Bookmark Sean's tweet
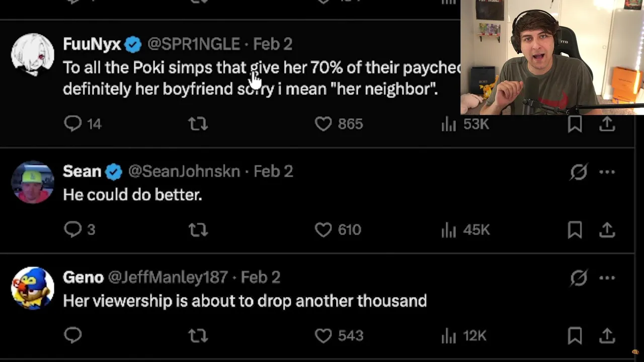This screenshot has height=362, width=644. 575,230
